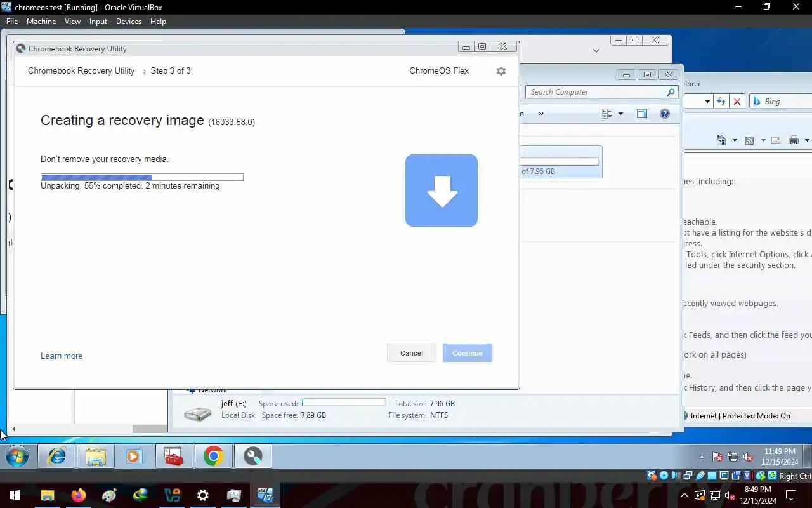Click the 11:49 PM clock in Windows 7 tray
This screenshot has height=508, width=812.
[780, 451]
